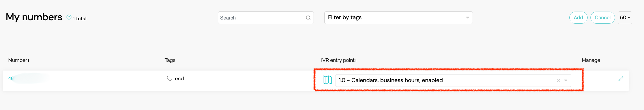644x110 pixels.
Task: Click the pencil edit icon under Manage
Action: point(621,79)
